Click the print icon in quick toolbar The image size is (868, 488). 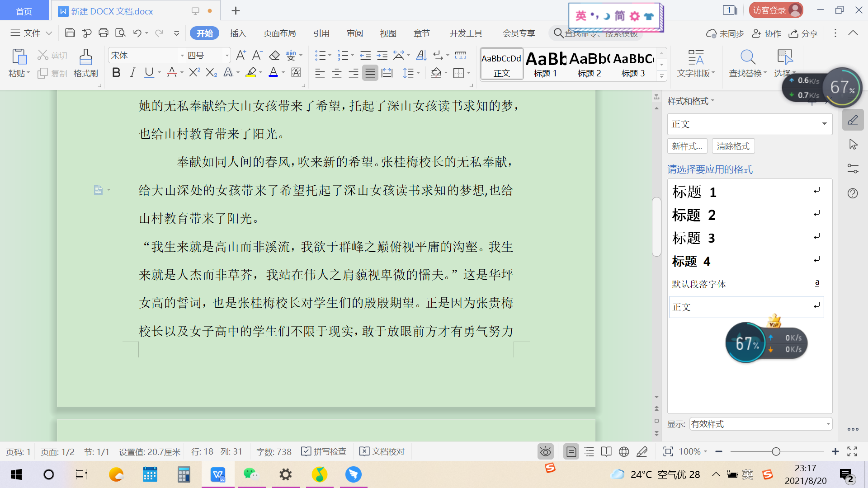(x=104, y=33)
